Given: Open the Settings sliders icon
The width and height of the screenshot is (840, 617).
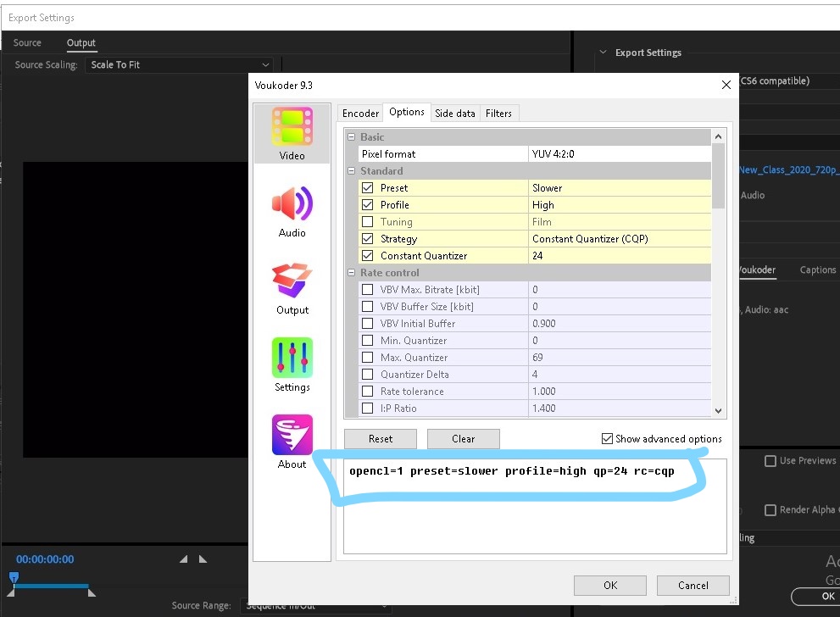Looking at the screenshot, I should (292, 359).
